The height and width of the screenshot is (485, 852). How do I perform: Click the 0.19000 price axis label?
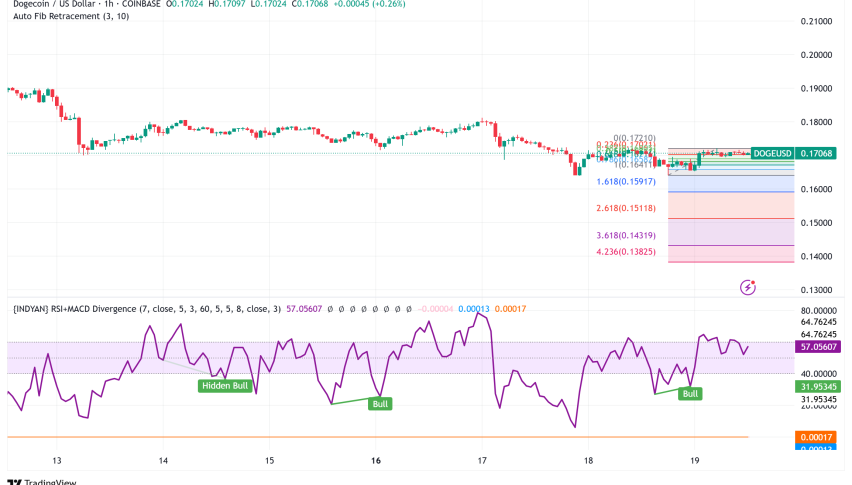[816, 89]
